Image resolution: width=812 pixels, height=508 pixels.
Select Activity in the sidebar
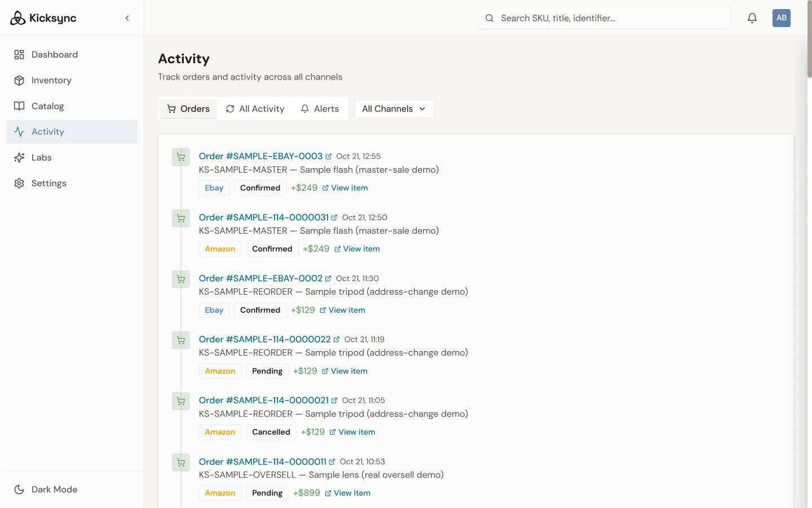(x=72, y=132)
